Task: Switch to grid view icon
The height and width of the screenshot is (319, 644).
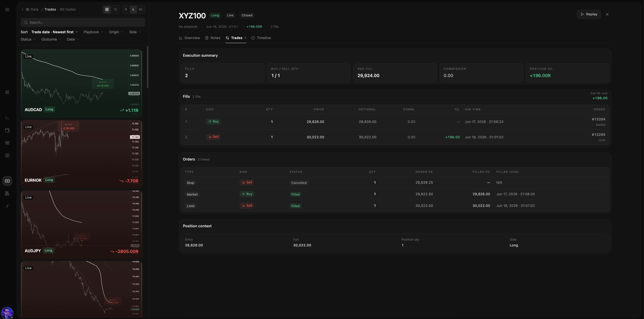Action: (x=107, y=9)
